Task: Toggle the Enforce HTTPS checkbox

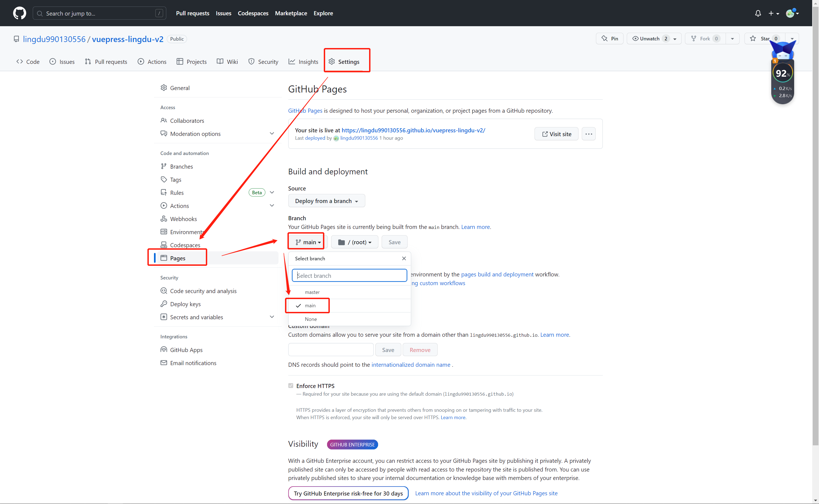Action: click(x=291, y=386)
